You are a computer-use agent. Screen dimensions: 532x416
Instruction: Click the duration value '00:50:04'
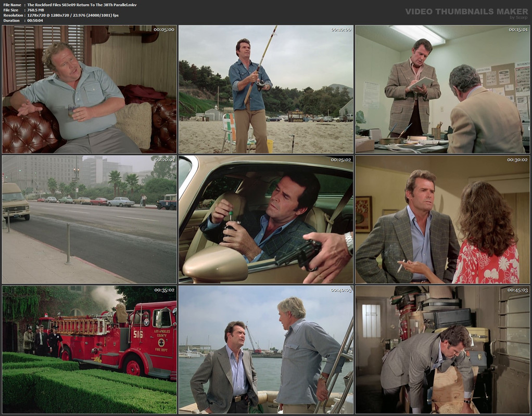coord(35,20)
